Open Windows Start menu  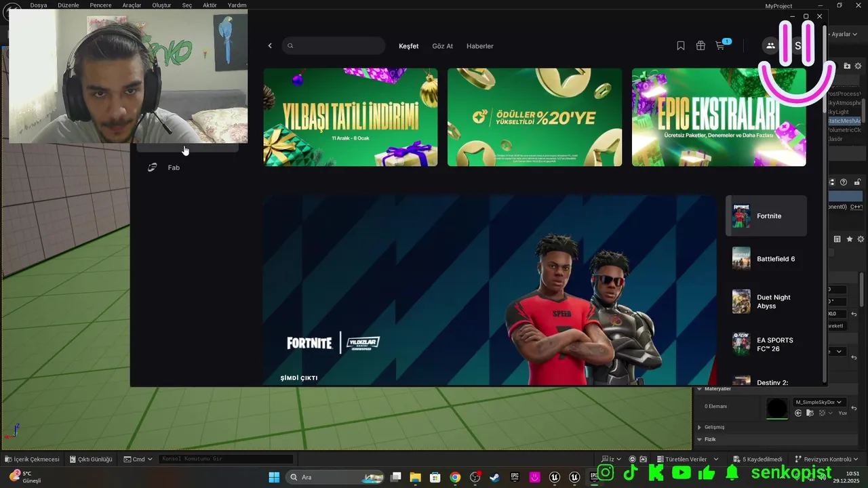coord(274,477)
